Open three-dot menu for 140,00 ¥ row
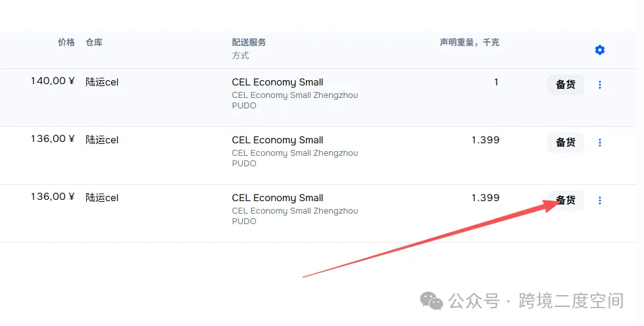This screenshot has width=644, height=326. tap(600, 85)
